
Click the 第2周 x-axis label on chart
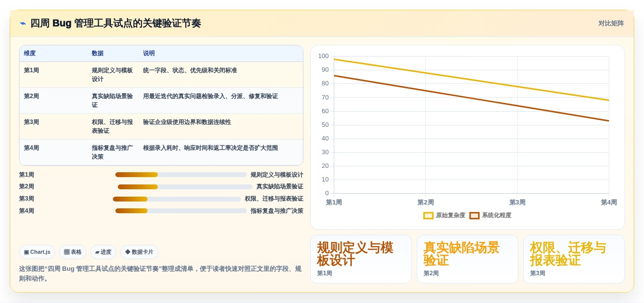(426, 202)
